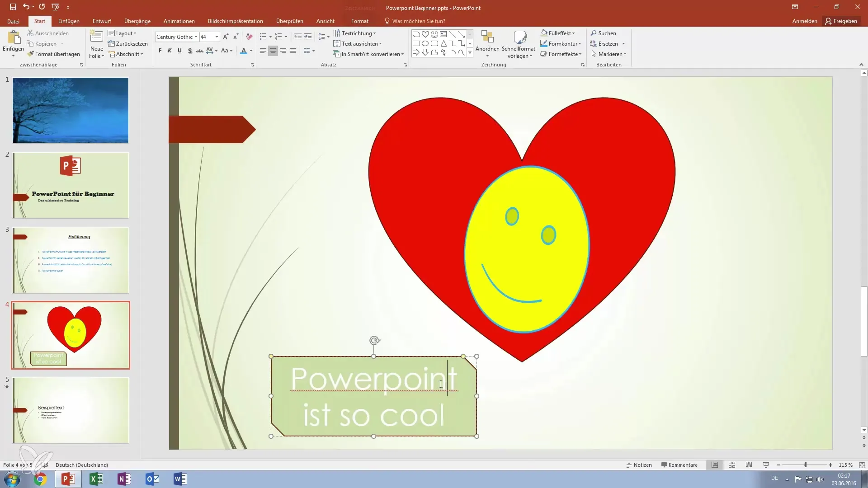Cut selection with Ausschneiden
This screenshot has height=488, width=868.
[48, 33]
